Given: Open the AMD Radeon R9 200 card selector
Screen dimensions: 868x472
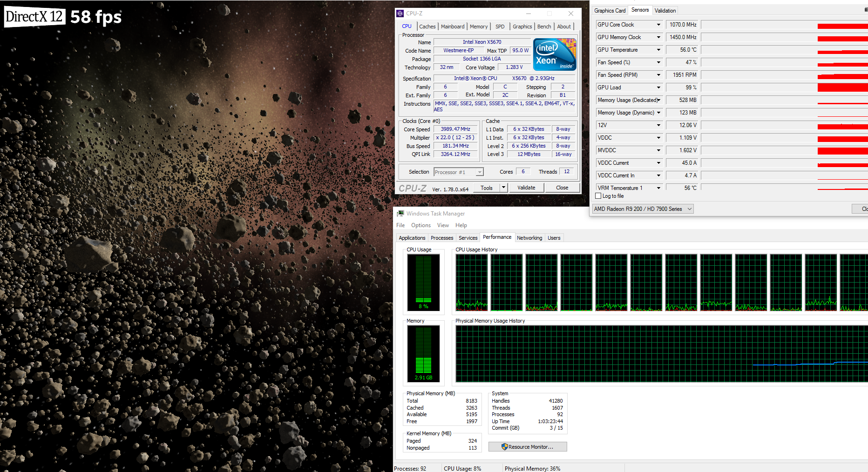Looking at the screenshot, I should tap(643, 209).
